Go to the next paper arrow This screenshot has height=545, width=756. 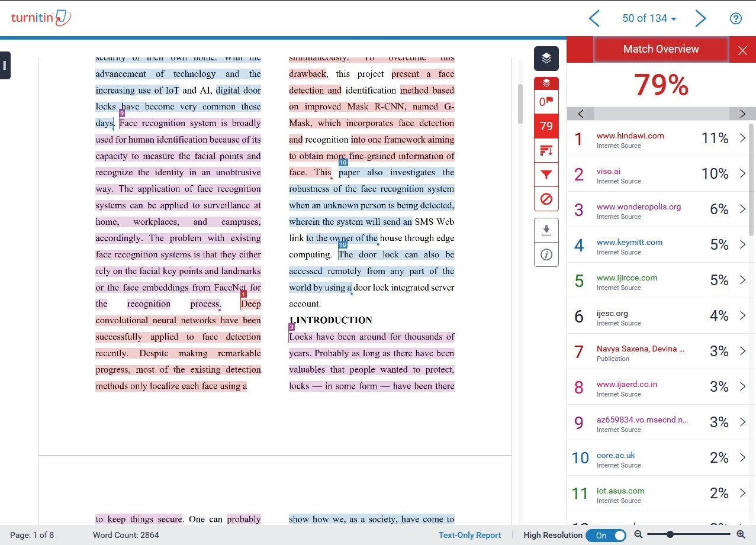[700, 19]
